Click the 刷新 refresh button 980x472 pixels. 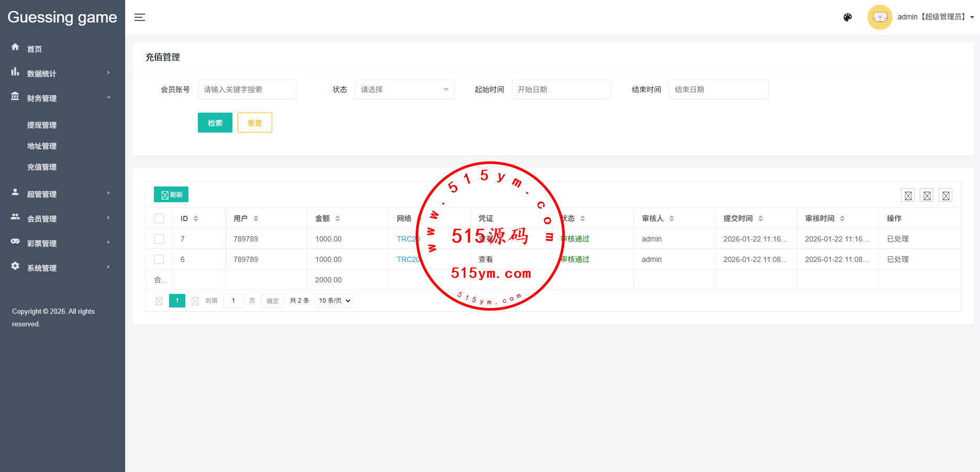click(x=171, y=195)
